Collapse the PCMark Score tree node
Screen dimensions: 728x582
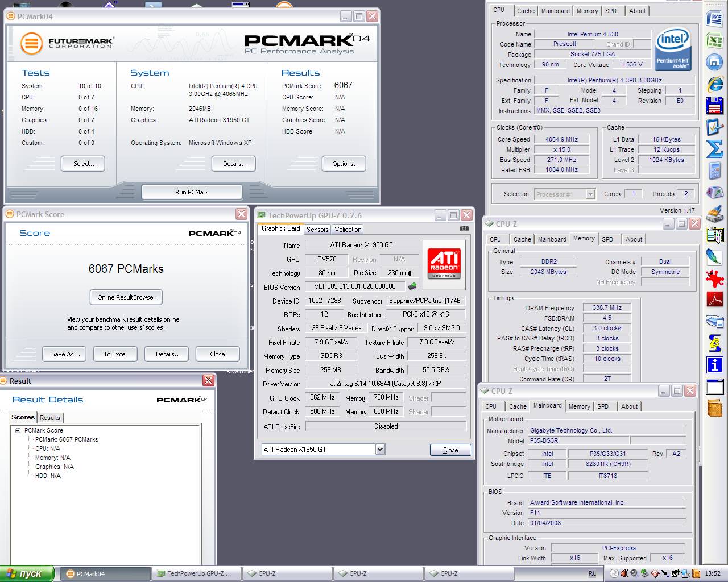[18, 430]
